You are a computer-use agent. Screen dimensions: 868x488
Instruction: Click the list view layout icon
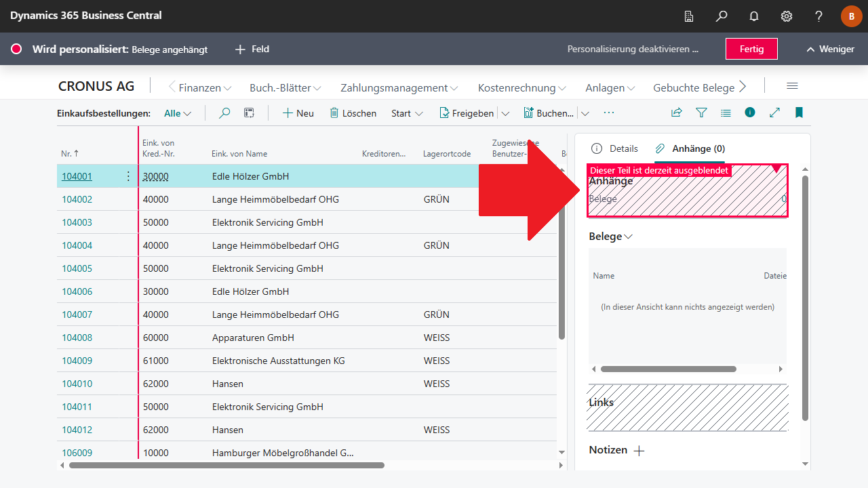coord(726,113)
